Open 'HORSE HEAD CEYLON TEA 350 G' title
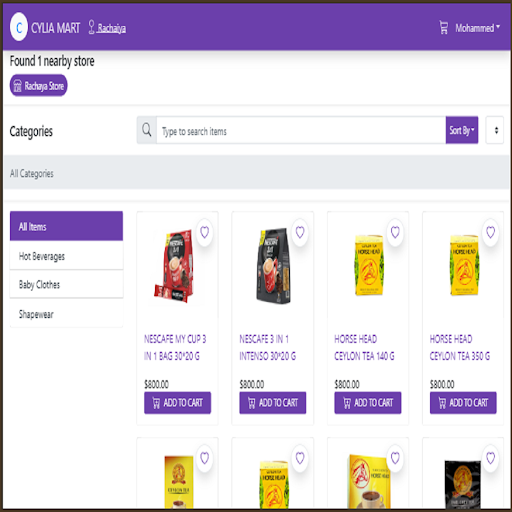512x512 pixels. (x=460, y=347)
